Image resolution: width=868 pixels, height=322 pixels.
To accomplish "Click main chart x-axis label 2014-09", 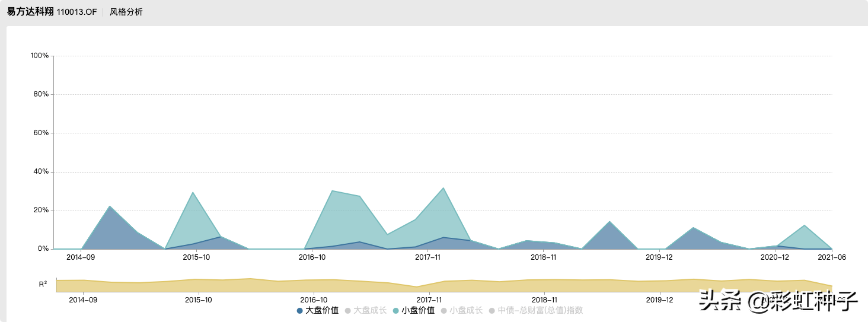I will [81, 257].
